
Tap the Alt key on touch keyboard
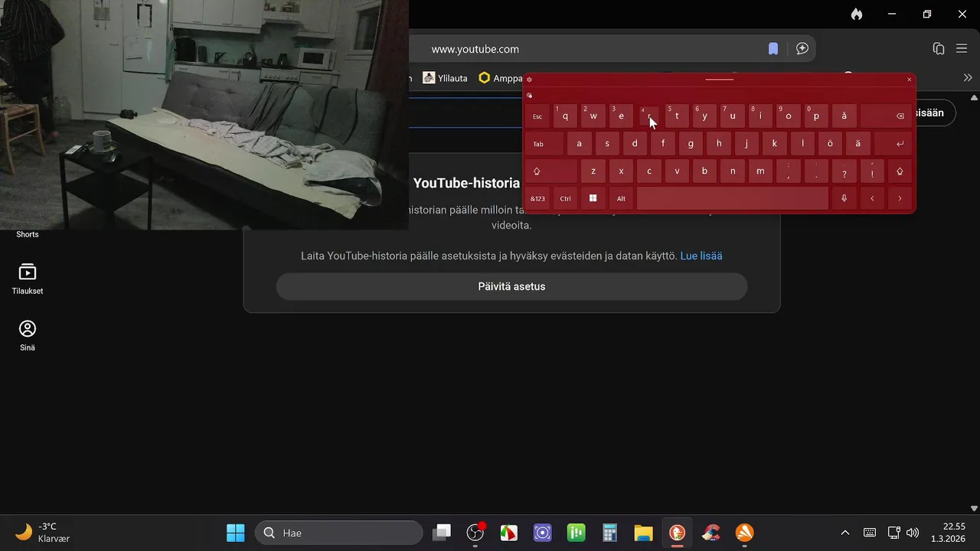pyautogui.click(x=621, y=198)
